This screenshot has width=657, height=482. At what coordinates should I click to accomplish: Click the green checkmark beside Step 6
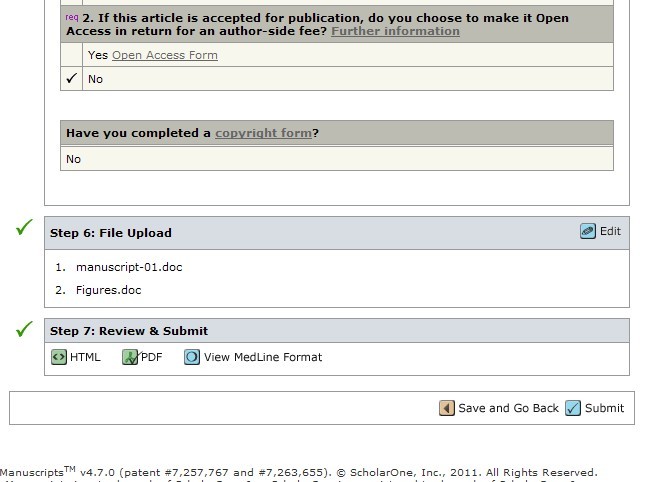coord(25,229)
